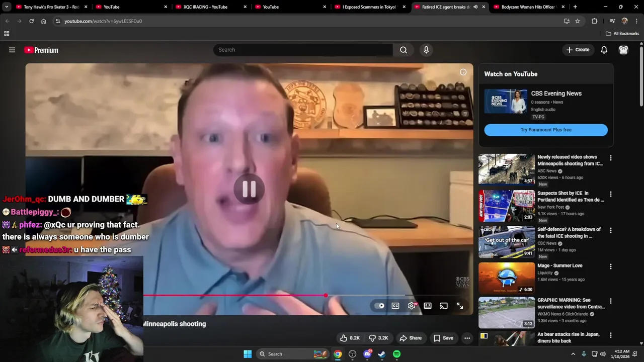Play the Minneapolis shooting ABC News thumbnail
This screenshot has width=644, height=362.
[507, 169]
